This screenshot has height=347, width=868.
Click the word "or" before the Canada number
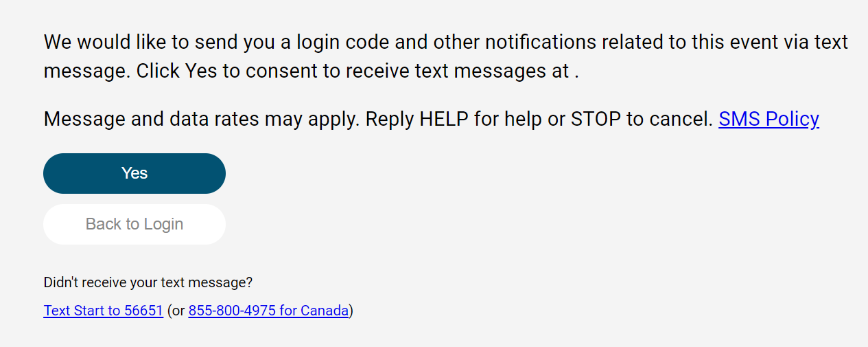(178, 311)
